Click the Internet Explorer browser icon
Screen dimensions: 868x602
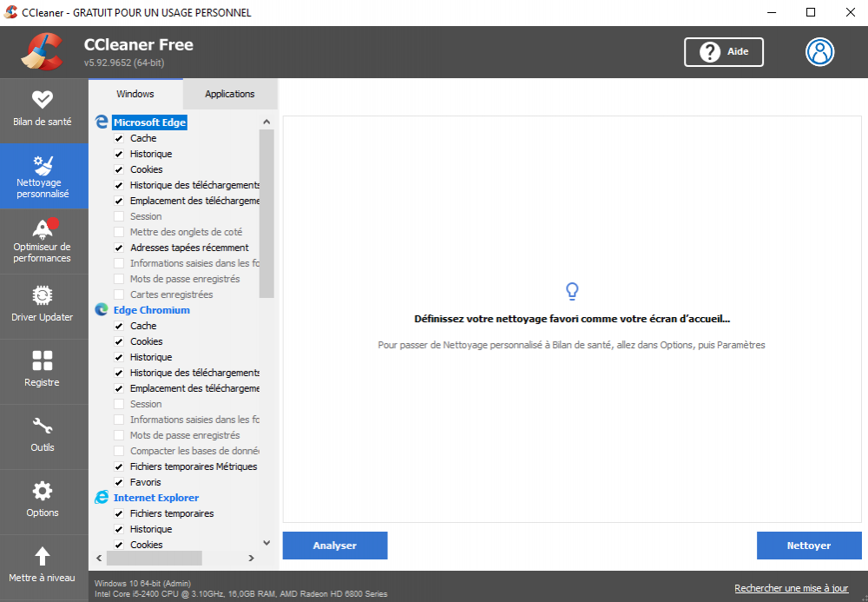click(x=102, y=498)
